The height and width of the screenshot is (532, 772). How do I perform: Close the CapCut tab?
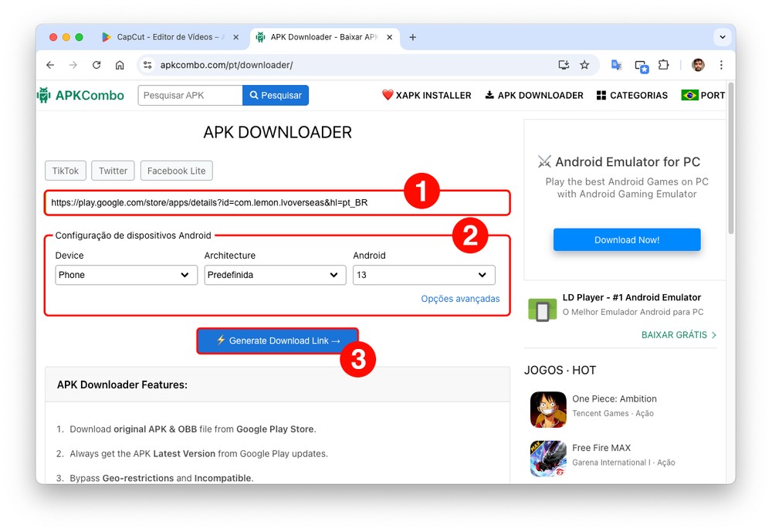pos(235,37)
